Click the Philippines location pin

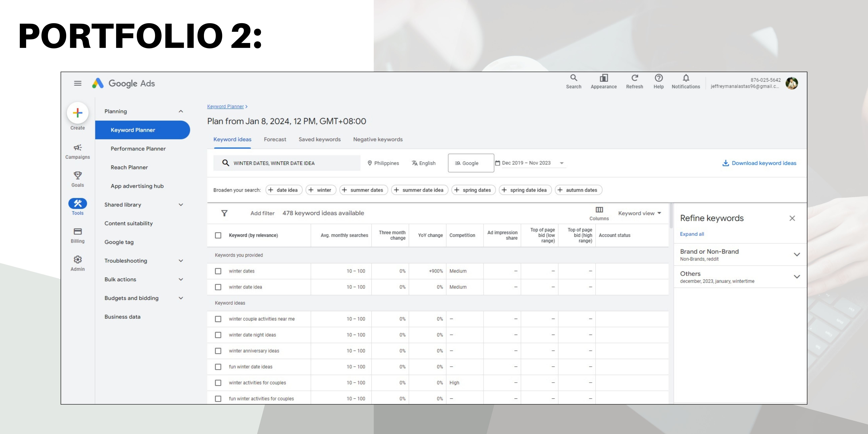pos(370,163)
